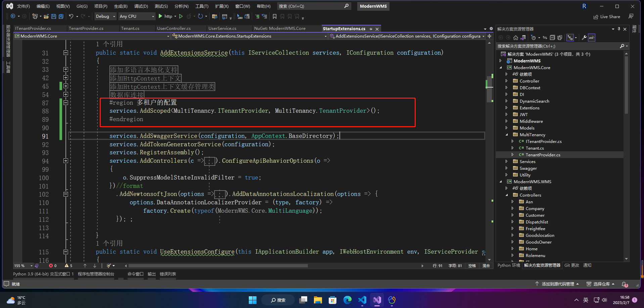Start without debugging via outlined play icon
This screenshot has width=644, height=308.
181,16
